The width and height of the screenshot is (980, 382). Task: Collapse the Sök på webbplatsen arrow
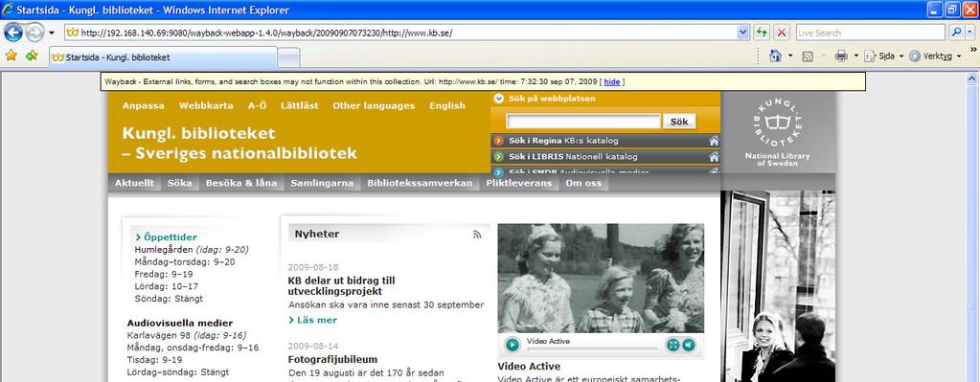click(x=499, y=98)
